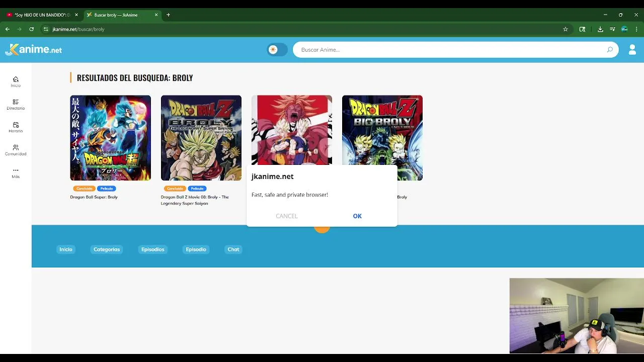The width and height of the screenshot is (644, 362).
Task: Open Horario in the sidebar
Action: [x=16, y=127]
